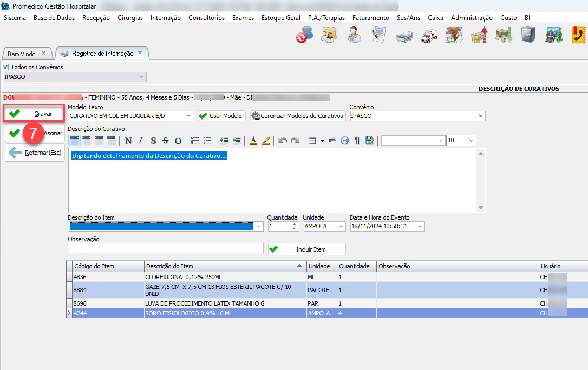The image size is (588, 370).
Task: Click the undo arrow in editor toolbar
Action: coord(282,141)
